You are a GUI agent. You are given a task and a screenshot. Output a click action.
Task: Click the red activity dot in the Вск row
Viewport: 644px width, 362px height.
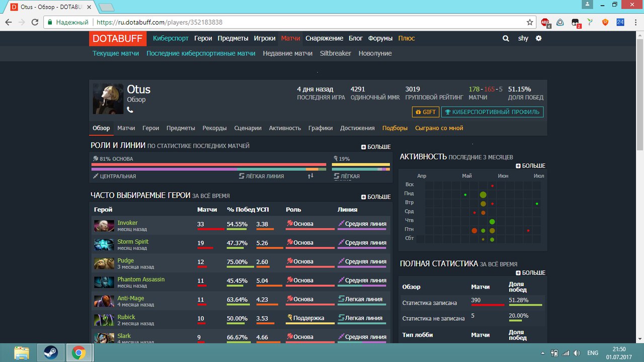coord(492,186)
